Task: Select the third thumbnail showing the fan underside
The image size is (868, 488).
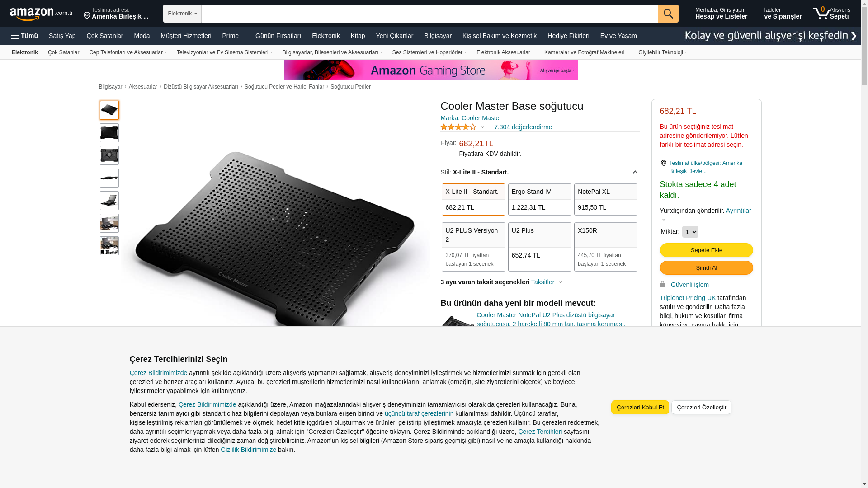Action: (x=109, y=155)
